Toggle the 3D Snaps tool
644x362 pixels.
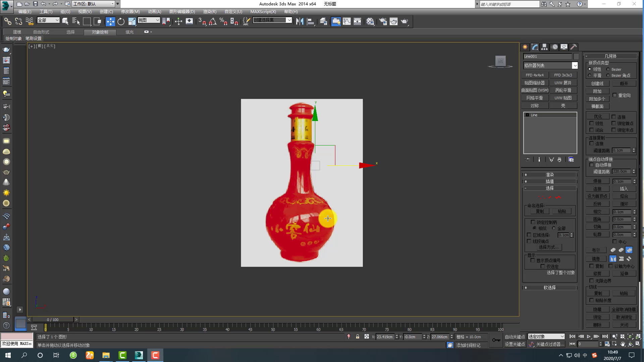(x=202, y=21)
